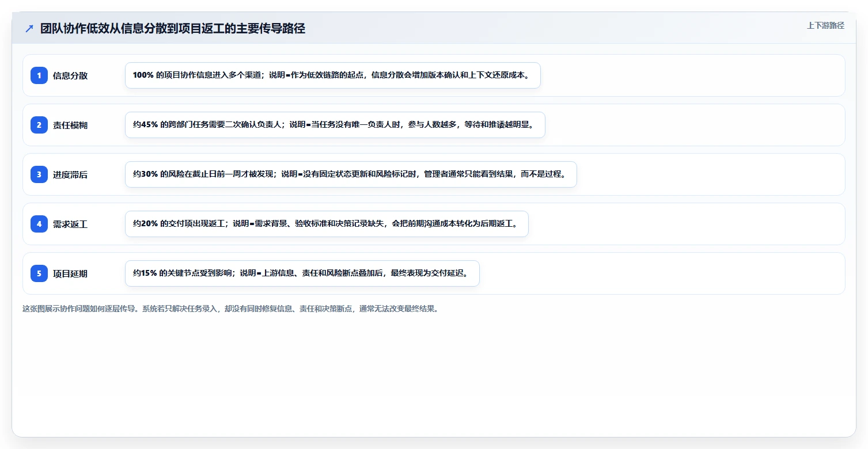Click the step 5 number badge

(39, 273)
